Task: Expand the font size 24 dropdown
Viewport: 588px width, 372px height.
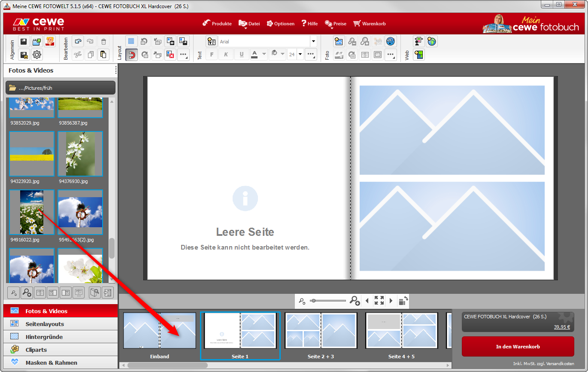Action: pyautogui.click(x=300, y=55)
